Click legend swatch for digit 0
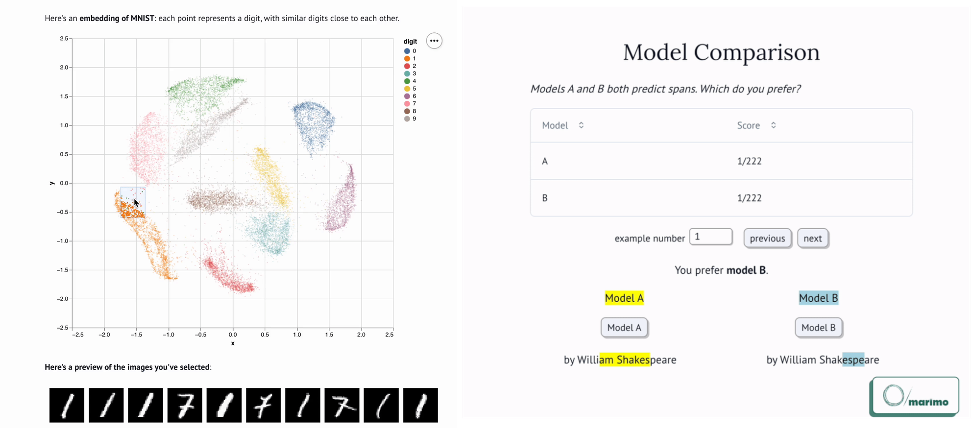 (x=407, y=51)
